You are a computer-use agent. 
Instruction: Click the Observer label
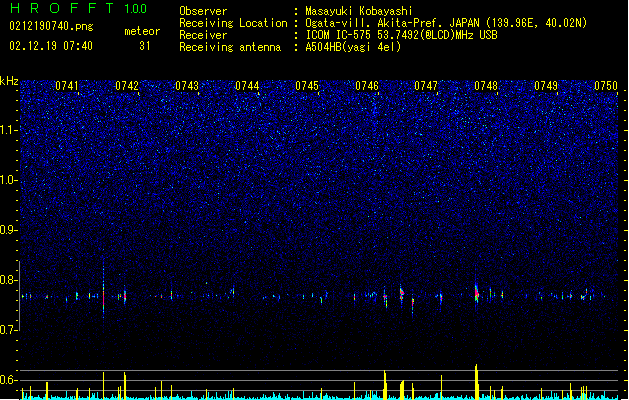[x=203, y=11]
